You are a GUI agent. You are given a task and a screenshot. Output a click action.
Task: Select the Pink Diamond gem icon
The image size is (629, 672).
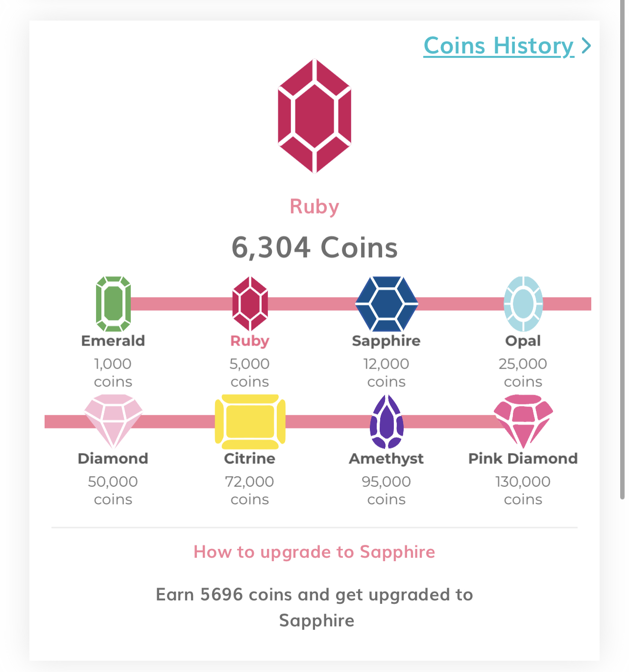[x=523, y=422]
